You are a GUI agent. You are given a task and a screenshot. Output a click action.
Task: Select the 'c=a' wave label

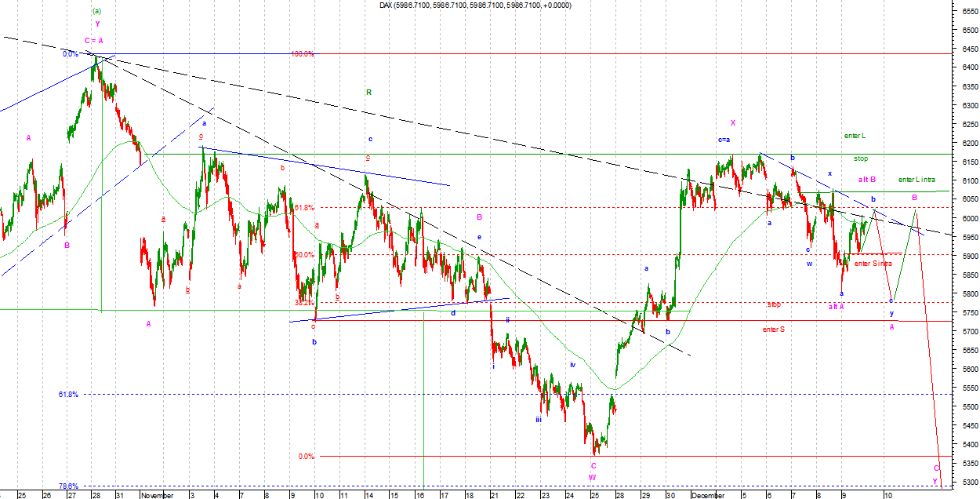[724, 140]
